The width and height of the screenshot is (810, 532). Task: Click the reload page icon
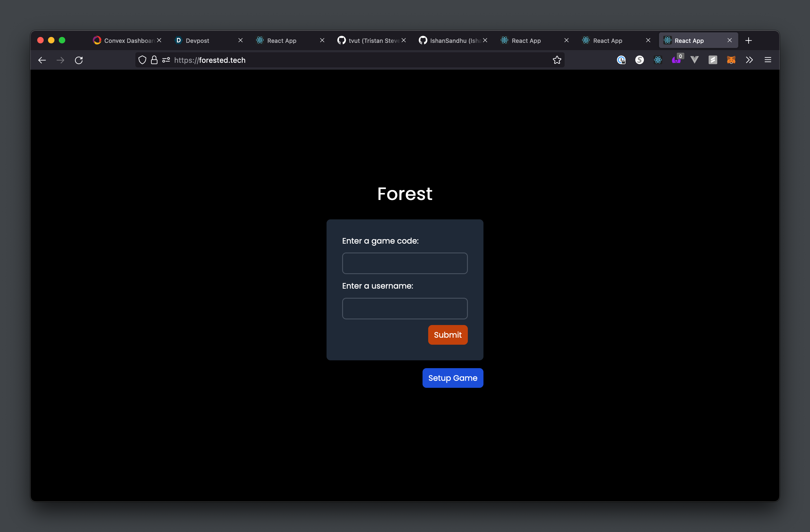click(x=79, y=60)
